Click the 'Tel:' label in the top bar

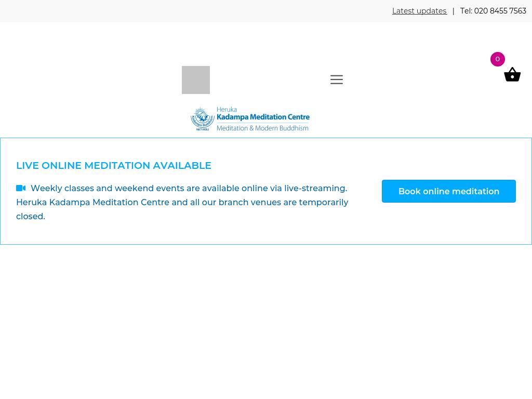(x=466, y=11)
